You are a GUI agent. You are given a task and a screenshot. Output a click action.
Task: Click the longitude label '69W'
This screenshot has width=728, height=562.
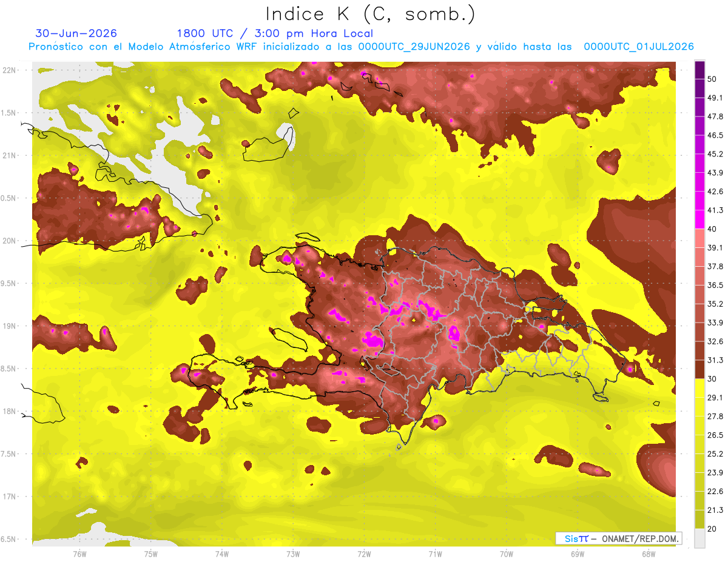coord(577,554)
